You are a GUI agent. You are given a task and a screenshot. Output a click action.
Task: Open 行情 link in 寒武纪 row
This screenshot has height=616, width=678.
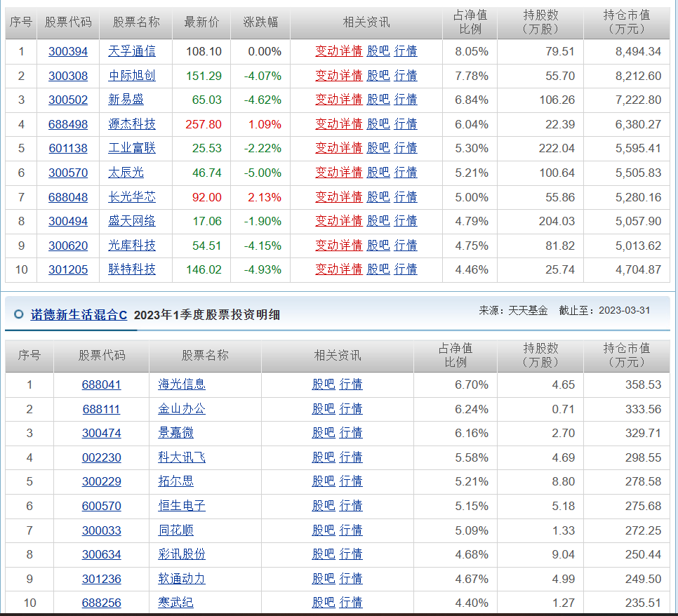coord(351,603)
